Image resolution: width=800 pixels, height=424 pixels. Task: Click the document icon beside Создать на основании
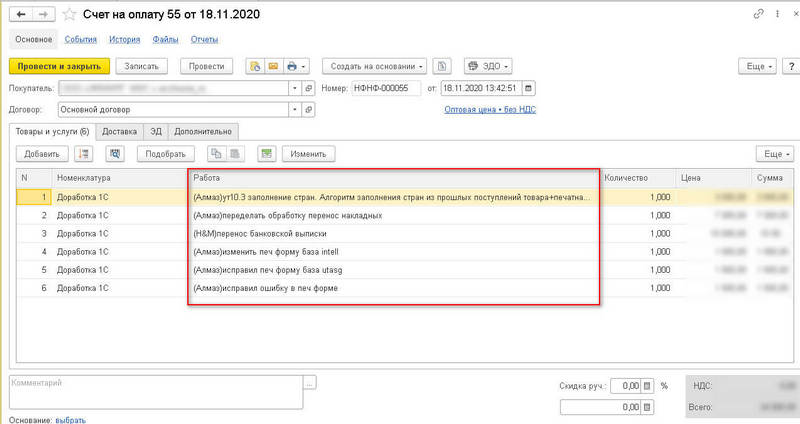444,66
